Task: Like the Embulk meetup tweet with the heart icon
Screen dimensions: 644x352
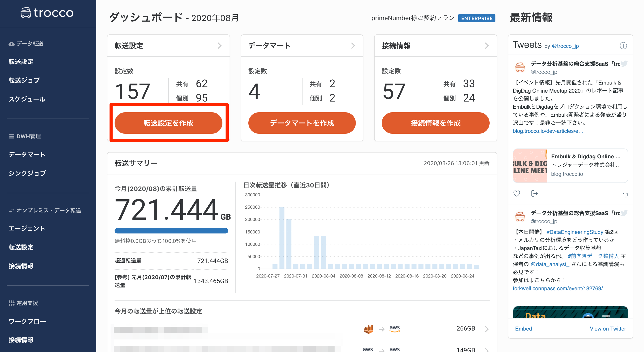Action: [516, 193]
